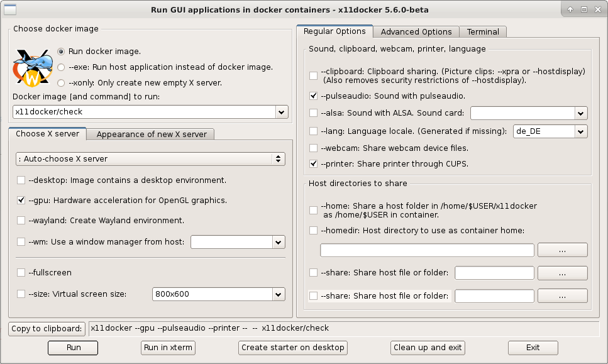Enable --webcam device sharing checkbox
This screenshot has width=608, height=364.
(x=313, y=148)
